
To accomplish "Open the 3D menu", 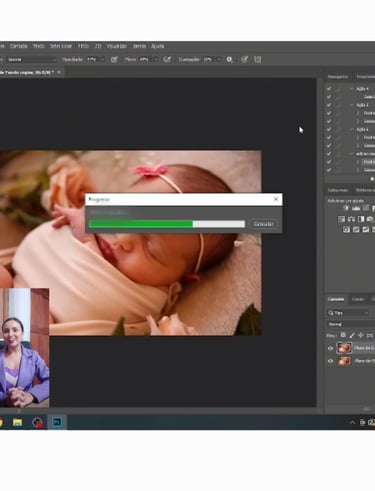I will click(x=98, y=46).
